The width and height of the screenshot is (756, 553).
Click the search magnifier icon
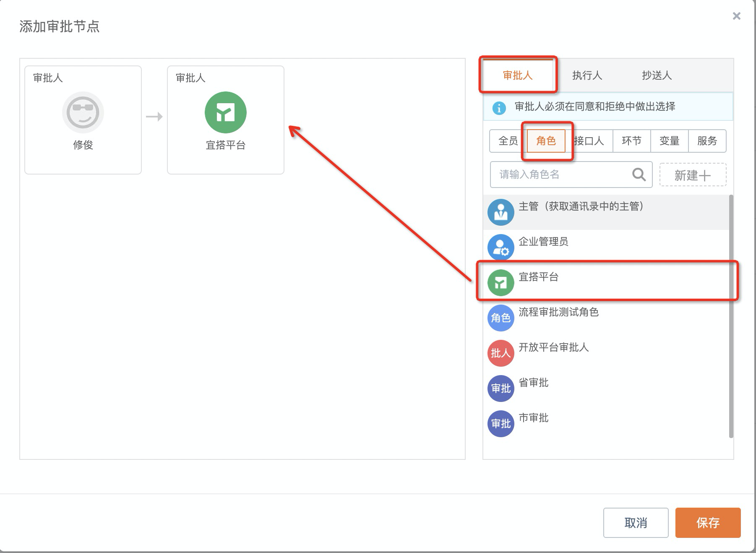coord(639,174)
